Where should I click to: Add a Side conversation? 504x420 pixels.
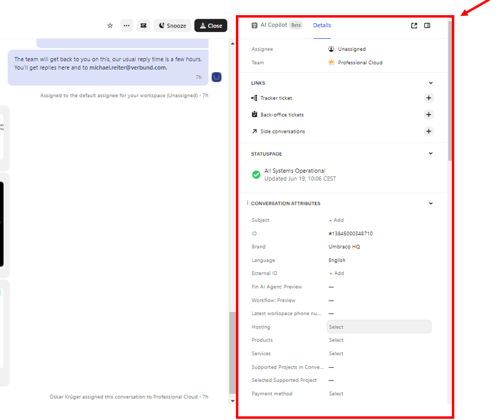point(428,132)
